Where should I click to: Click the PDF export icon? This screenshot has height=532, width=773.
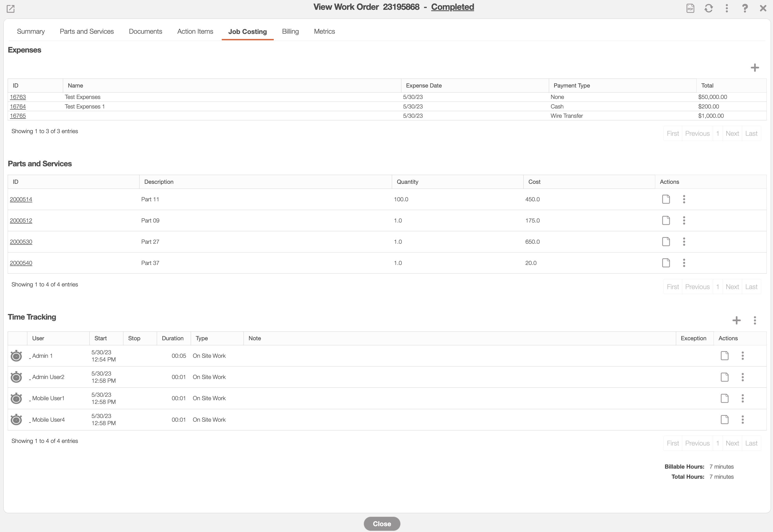point(690,8)
